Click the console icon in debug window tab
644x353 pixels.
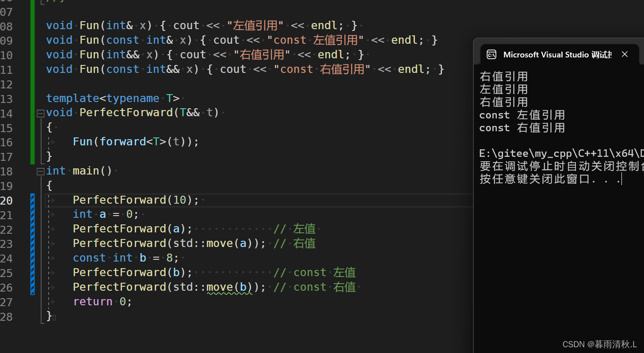pyautogui.click(x=492, y=54)
